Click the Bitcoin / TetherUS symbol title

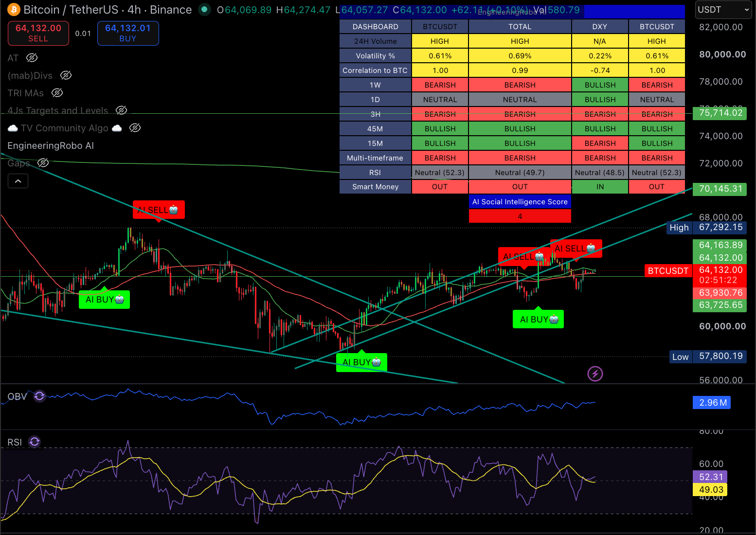[71, 10]
